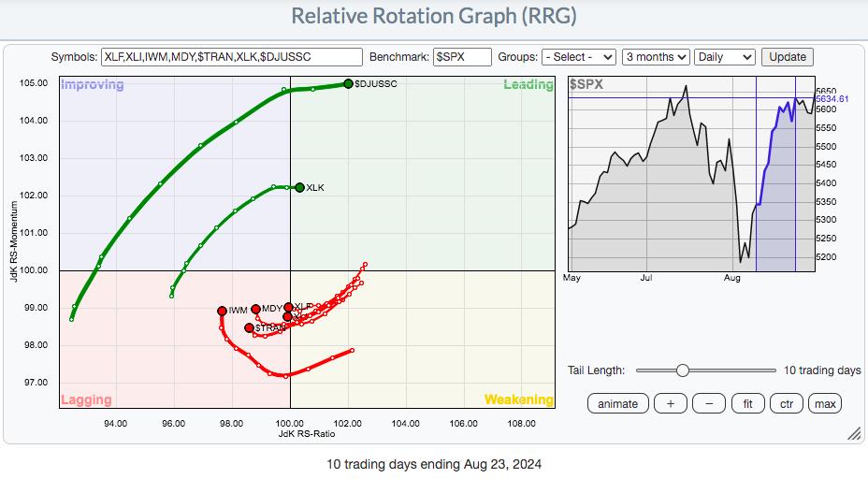This screenshot has height=479, width=868.
Task: Click the $TRAN endpoint marker
Action: click(x=249, y=327)
